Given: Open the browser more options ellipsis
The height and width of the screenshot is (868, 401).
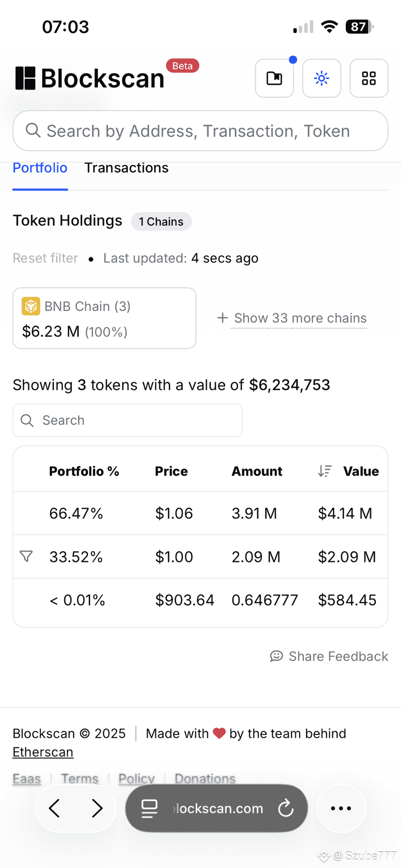Looking at the screenshot, I should tap(341, 808).
